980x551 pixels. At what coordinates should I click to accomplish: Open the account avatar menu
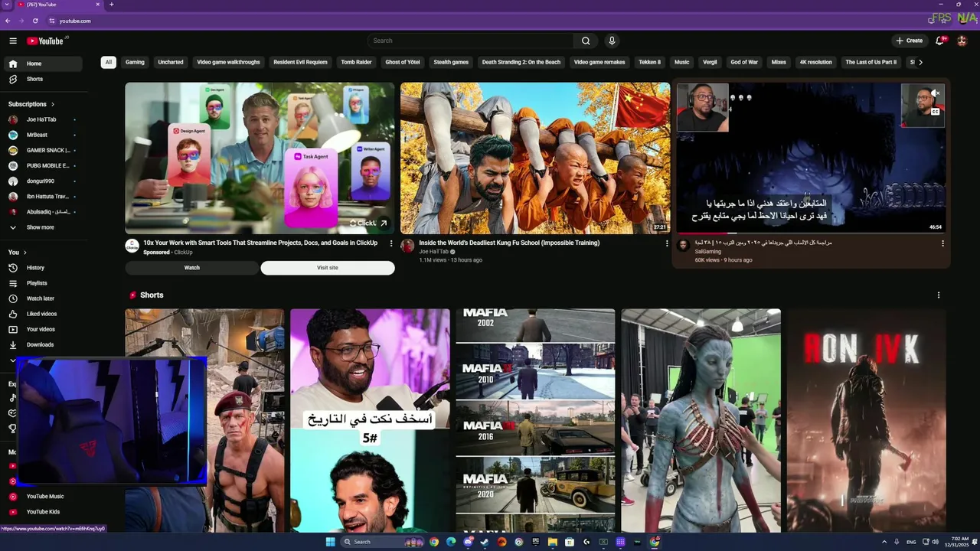[x=962, y=41]
